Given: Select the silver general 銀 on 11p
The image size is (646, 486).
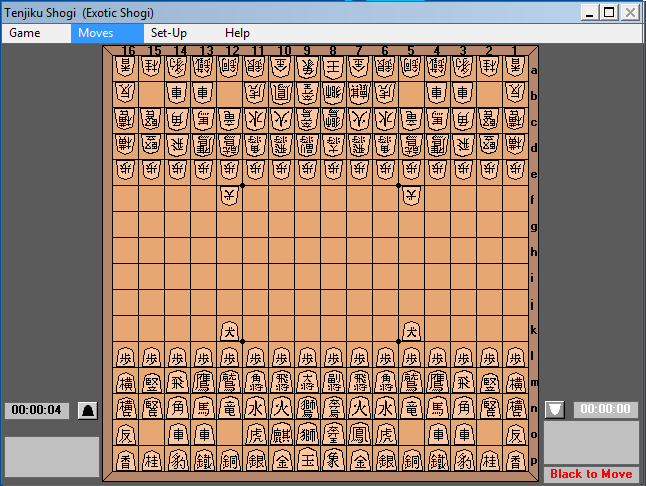Looking at the screenshot, I should click(255, 460).
